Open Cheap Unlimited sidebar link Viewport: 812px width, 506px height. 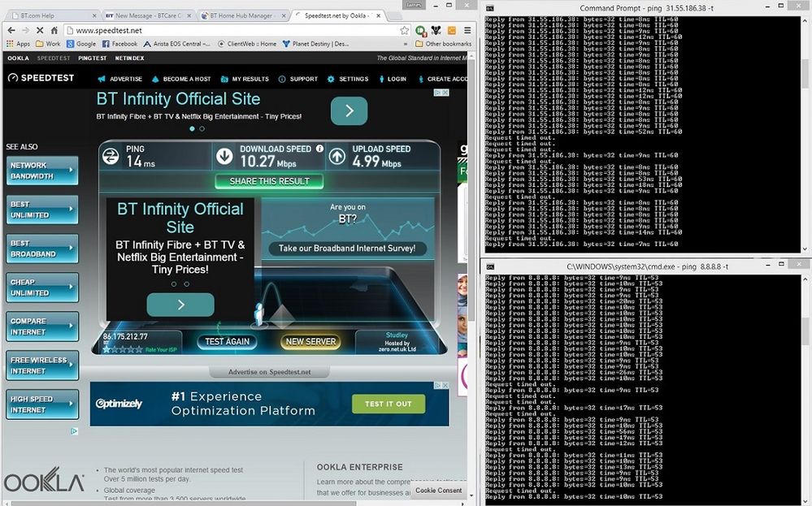42,288
